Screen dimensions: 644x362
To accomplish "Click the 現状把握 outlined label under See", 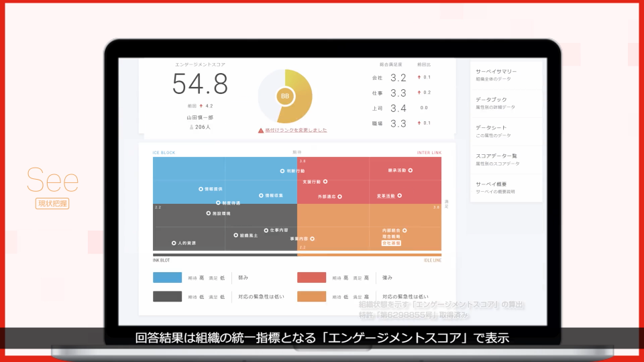I will tap(52, 204).
